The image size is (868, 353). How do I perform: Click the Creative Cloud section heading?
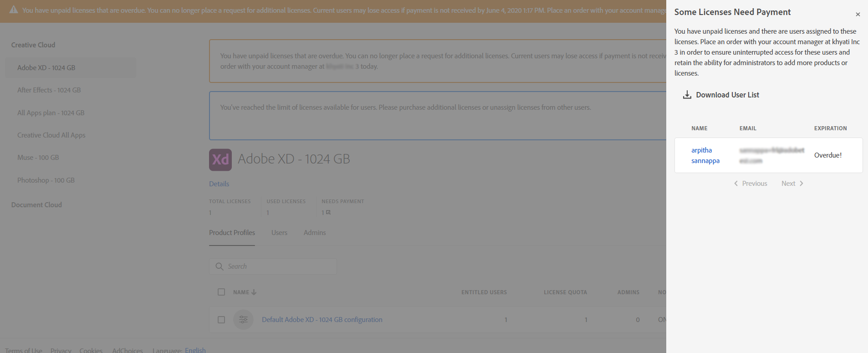[x=33, y=45]
